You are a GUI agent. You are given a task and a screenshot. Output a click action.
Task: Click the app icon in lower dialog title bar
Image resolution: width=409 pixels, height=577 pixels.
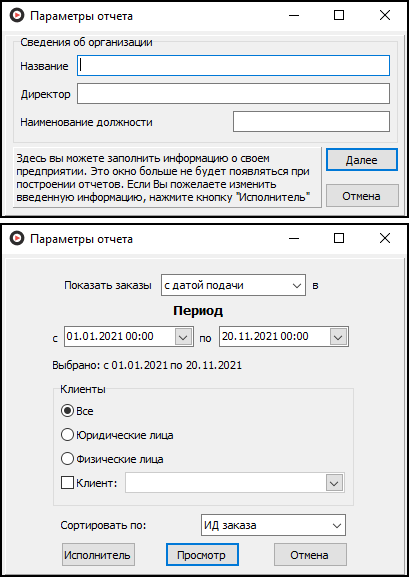point(16,238)
